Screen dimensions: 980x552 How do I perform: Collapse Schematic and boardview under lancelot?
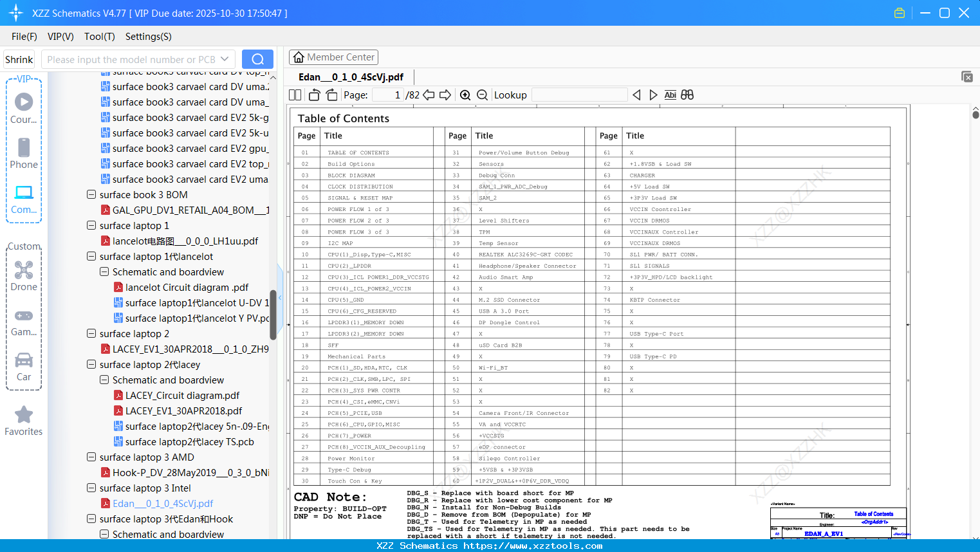[x=104, y=271]
